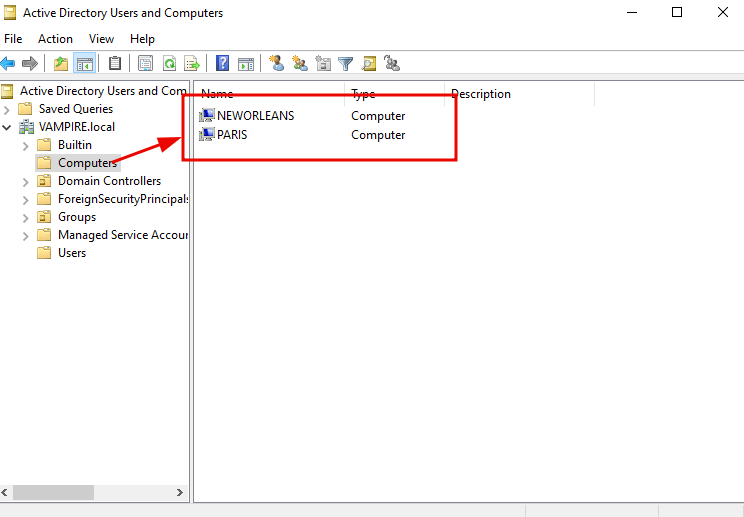Sort by the Name column header

tap(270, 94)
